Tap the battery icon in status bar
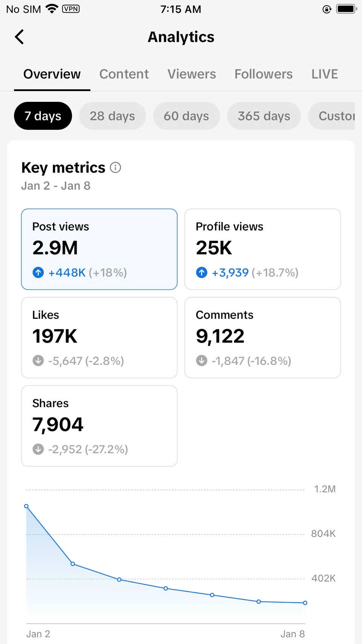 pos(346,9)
